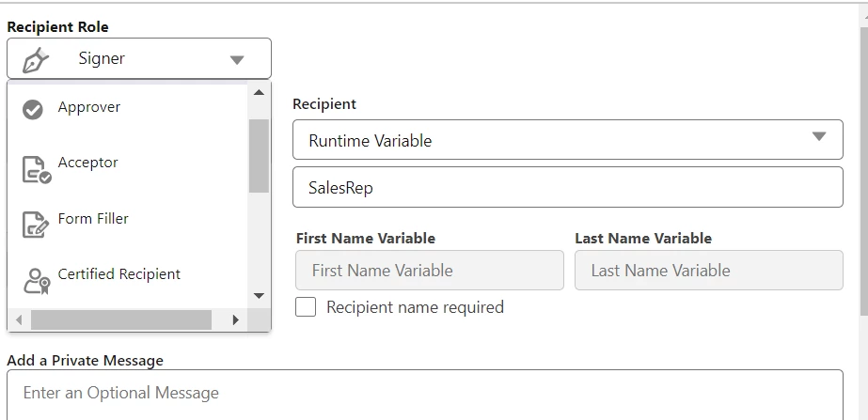The image size is (868, 420).
Task: Enable the Recipient name required checkbox
Action: [306, 307]
